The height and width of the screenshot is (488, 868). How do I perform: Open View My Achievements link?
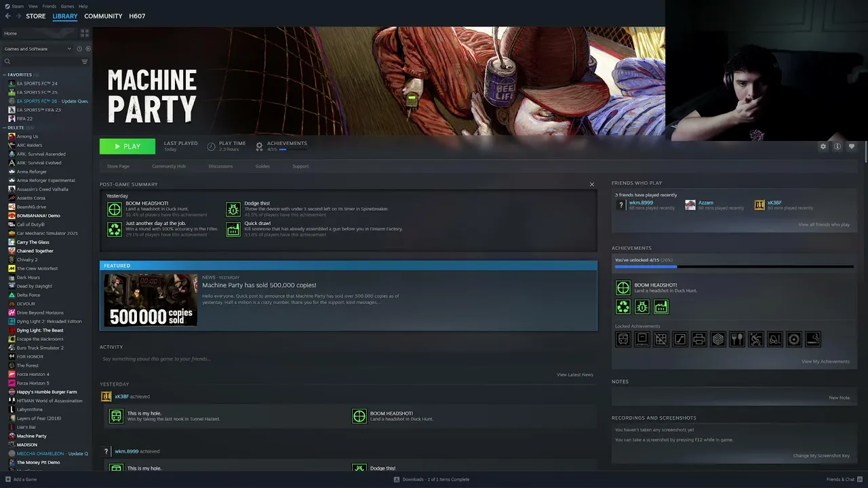pos(825,361)
